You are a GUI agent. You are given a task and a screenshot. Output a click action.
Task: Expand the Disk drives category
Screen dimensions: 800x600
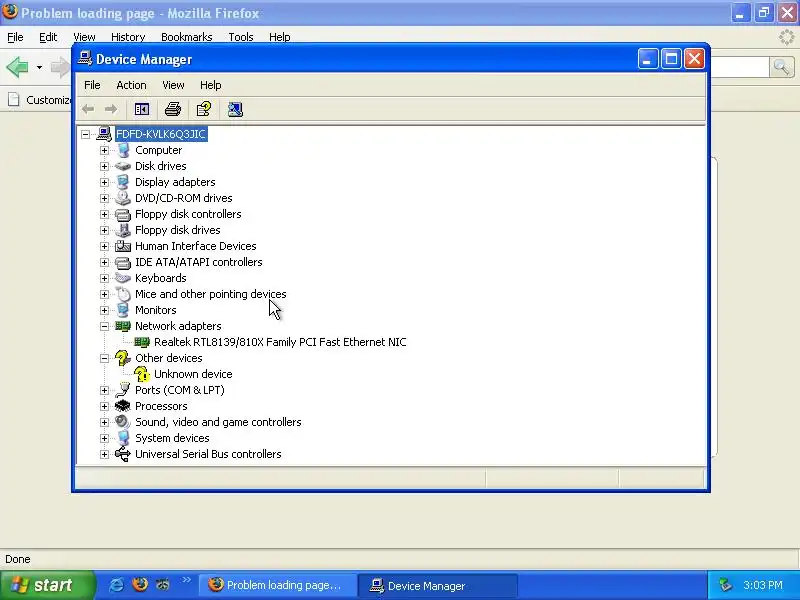(x=105, y=166)
